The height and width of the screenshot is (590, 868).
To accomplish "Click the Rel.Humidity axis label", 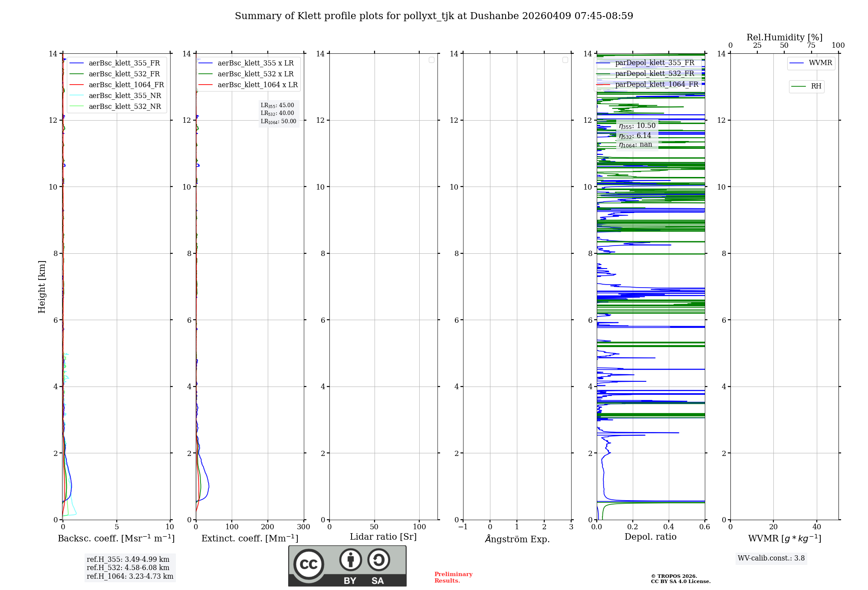I will (x=784, y=37).
